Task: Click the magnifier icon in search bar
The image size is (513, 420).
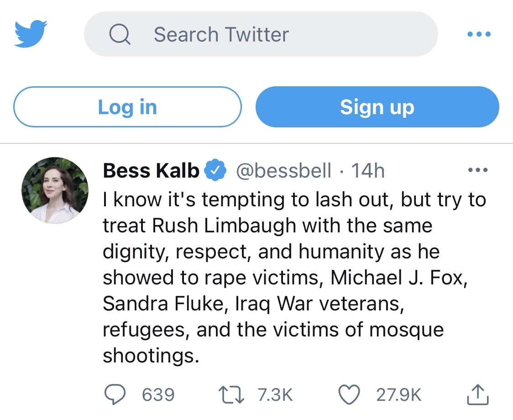Action: tap(120, 35)
